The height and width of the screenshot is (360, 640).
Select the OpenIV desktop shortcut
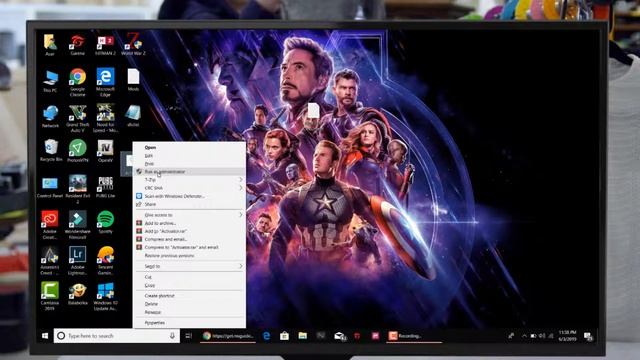(x=105, y=151)
